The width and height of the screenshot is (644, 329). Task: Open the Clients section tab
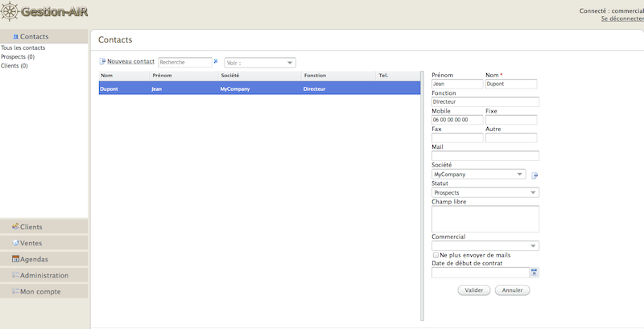click(44, 227)
